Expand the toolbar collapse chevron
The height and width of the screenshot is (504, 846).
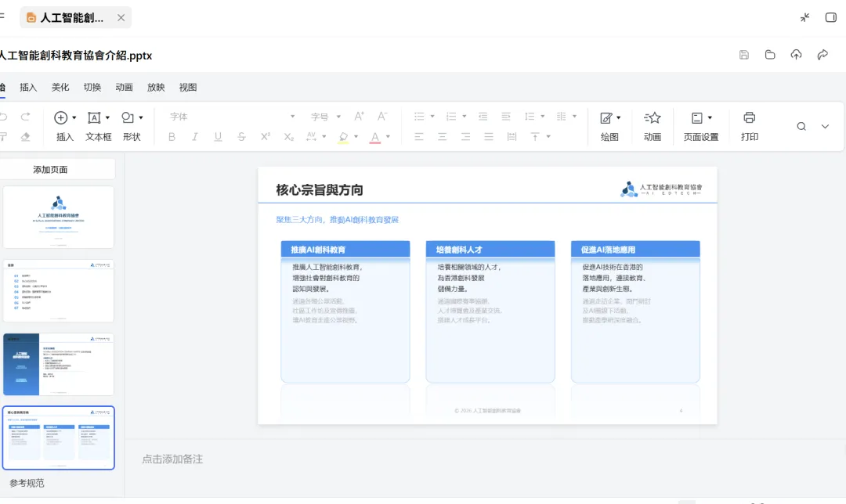(x=825, y=126)
